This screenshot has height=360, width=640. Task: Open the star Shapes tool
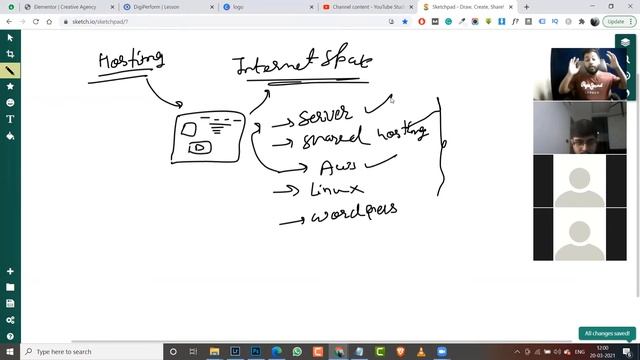[10, 86]
